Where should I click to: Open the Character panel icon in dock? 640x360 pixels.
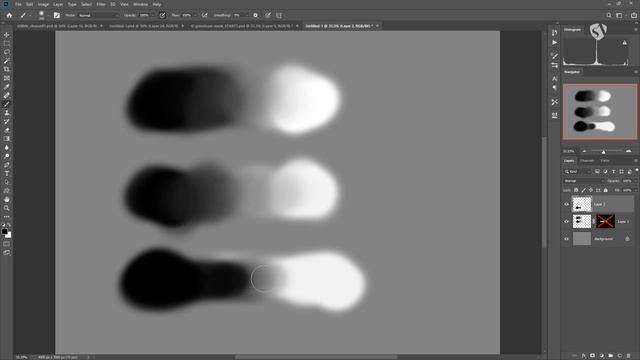pos(554,78)
